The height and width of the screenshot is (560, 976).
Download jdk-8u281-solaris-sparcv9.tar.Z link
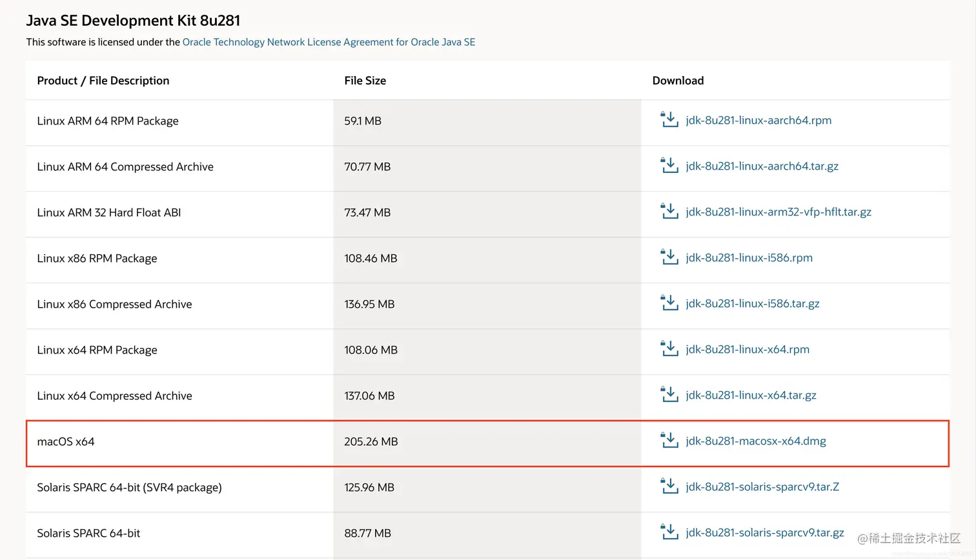pos(762,486)
